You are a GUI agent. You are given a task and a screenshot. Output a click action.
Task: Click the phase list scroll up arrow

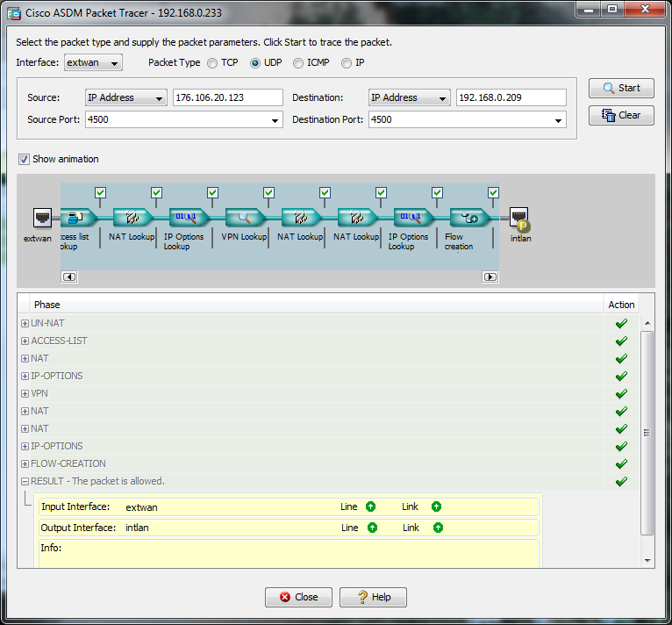[x=647, y=323]
